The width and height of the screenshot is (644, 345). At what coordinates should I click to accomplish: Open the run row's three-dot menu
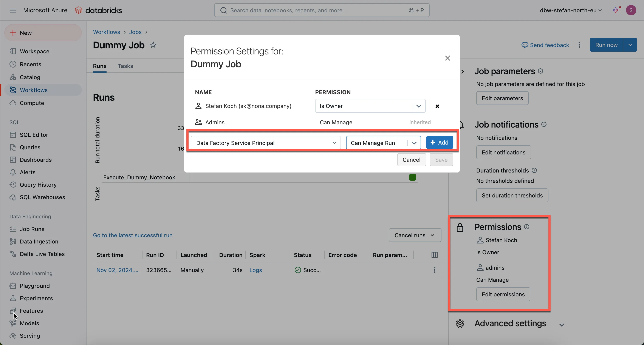(x=434, y=270)
